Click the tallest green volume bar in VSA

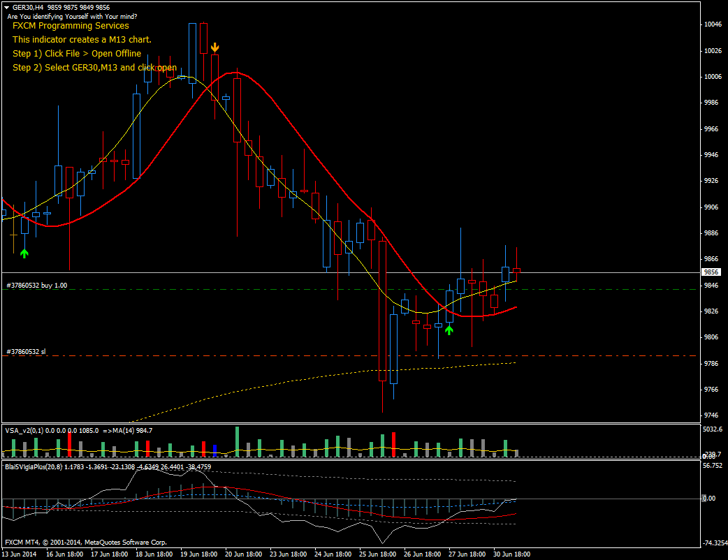click(237, 442)
